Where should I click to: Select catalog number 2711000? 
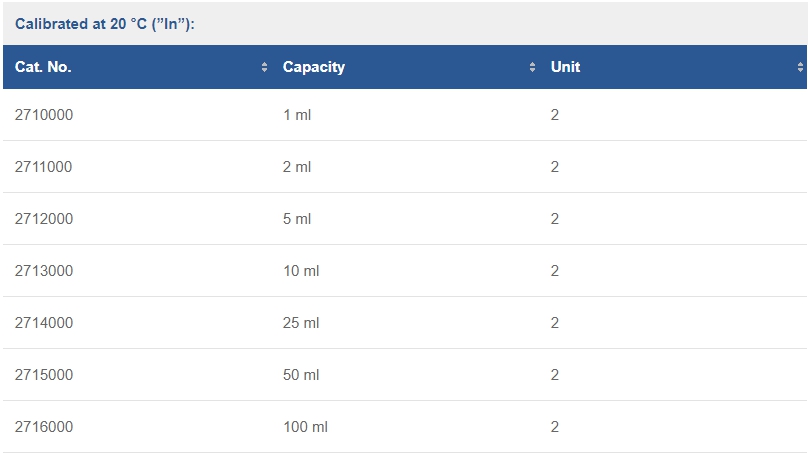[43, 167]
